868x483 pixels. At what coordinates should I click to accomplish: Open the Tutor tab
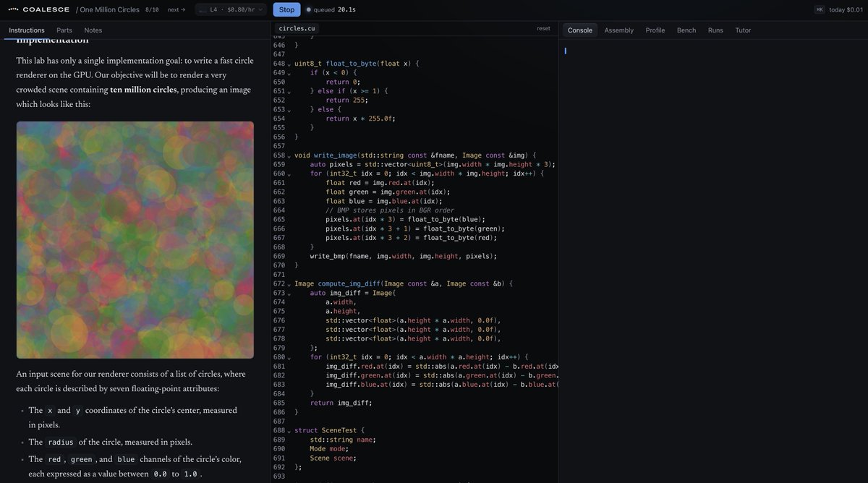[x=743, y=30]
